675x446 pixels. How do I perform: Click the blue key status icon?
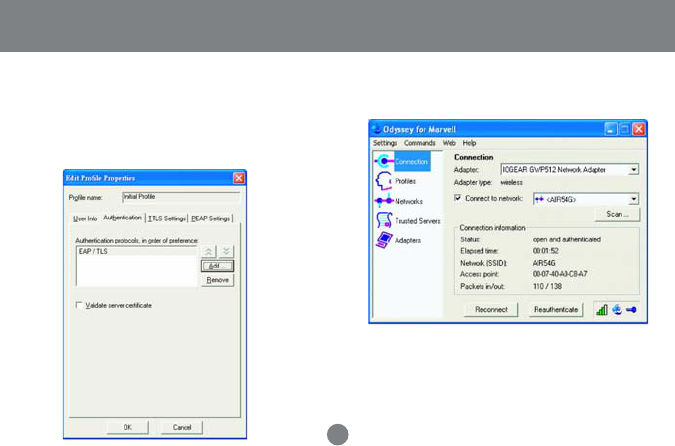(632, 310)
